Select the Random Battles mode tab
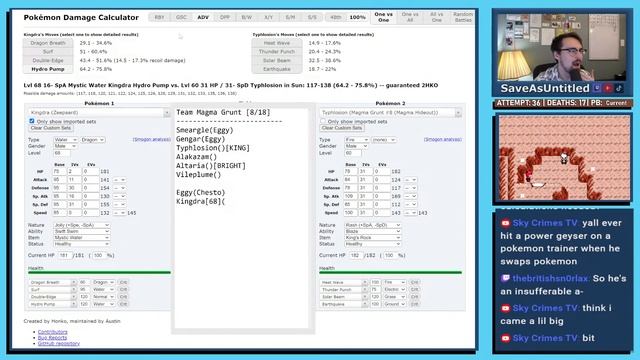 [463, 17]
